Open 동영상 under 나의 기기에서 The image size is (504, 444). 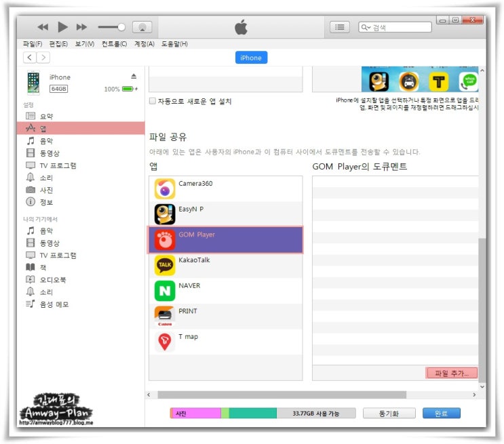coord(80,243)
